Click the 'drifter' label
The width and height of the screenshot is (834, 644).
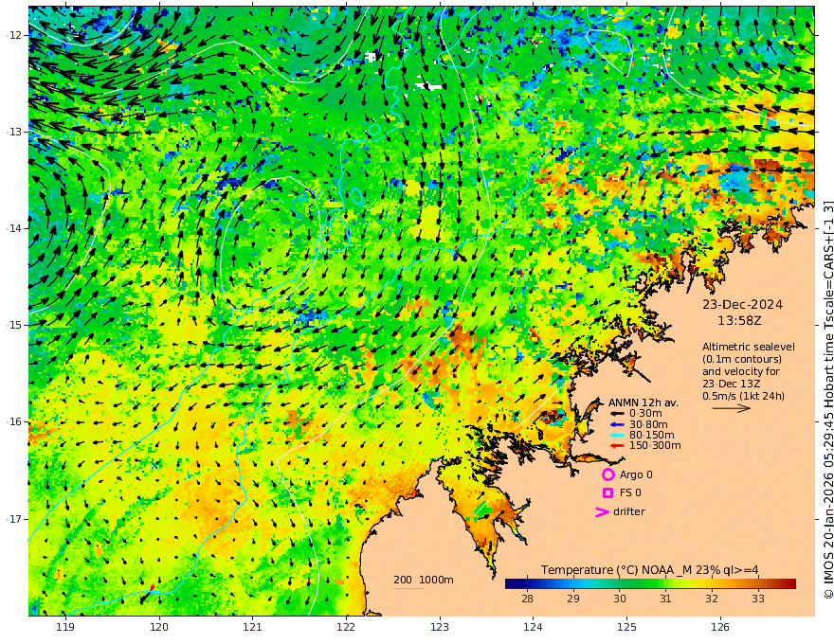tap(629, 511)
